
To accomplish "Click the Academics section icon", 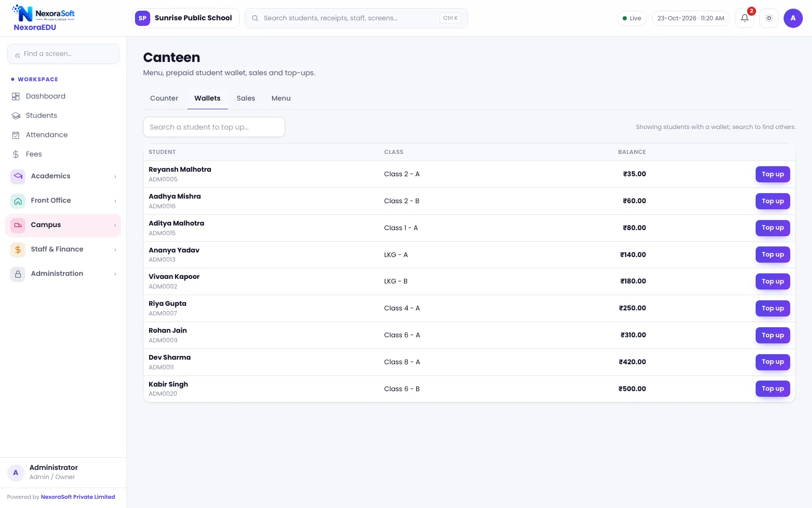I will (x=18, y=176).
